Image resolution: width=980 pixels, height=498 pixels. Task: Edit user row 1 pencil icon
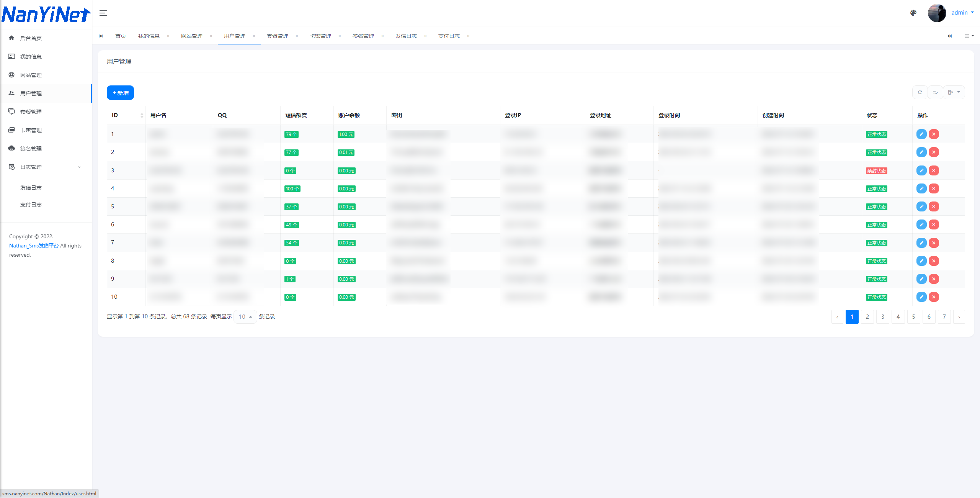pos(921,134)
